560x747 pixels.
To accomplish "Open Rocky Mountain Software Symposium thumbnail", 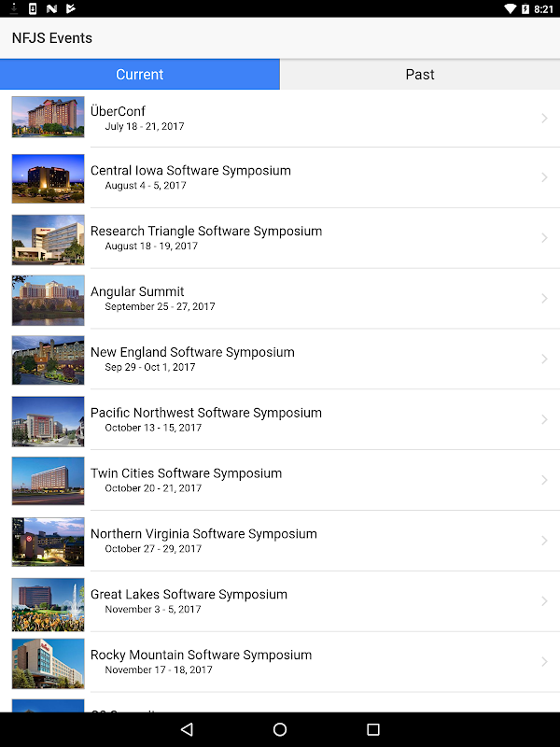I will coord(49,664).
